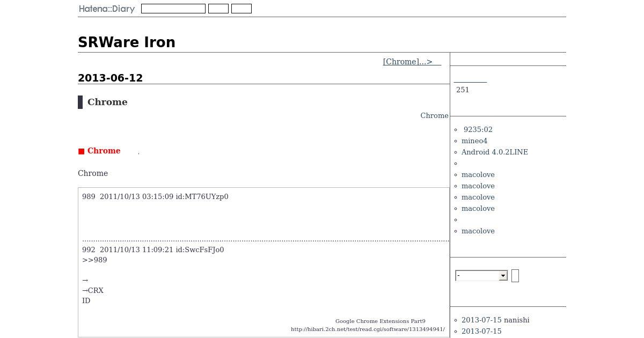Screen dimensions: 644x338
Task: Click the bold Chrome section heading
Action: coord(107,102)
